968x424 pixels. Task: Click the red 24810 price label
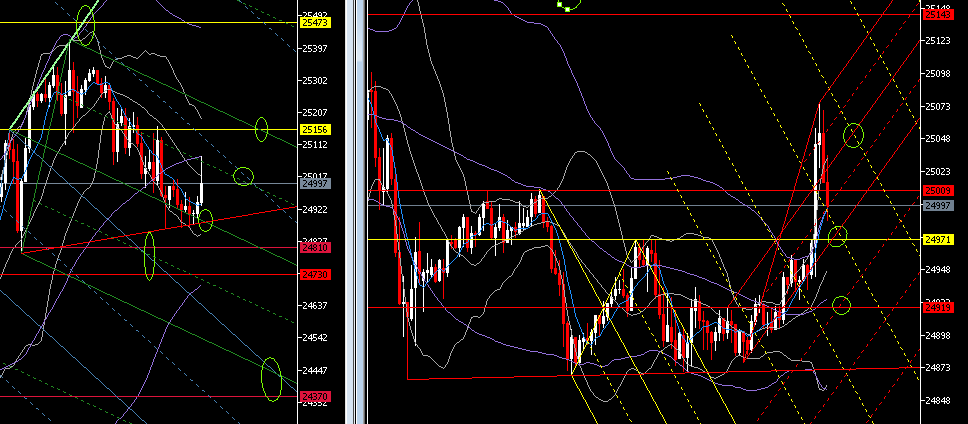pyautogui.click(x=315, y=247)
